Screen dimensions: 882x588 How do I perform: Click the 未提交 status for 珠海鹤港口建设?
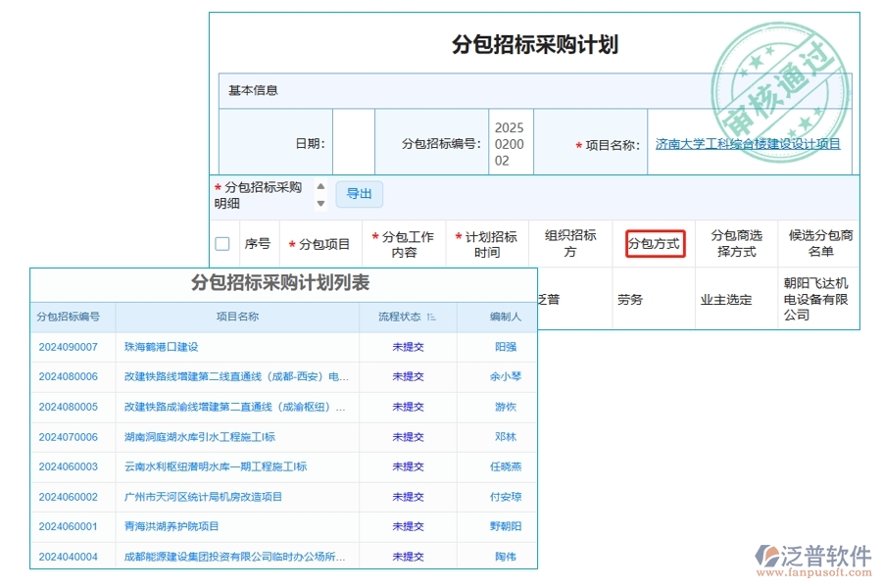(406, 346)
